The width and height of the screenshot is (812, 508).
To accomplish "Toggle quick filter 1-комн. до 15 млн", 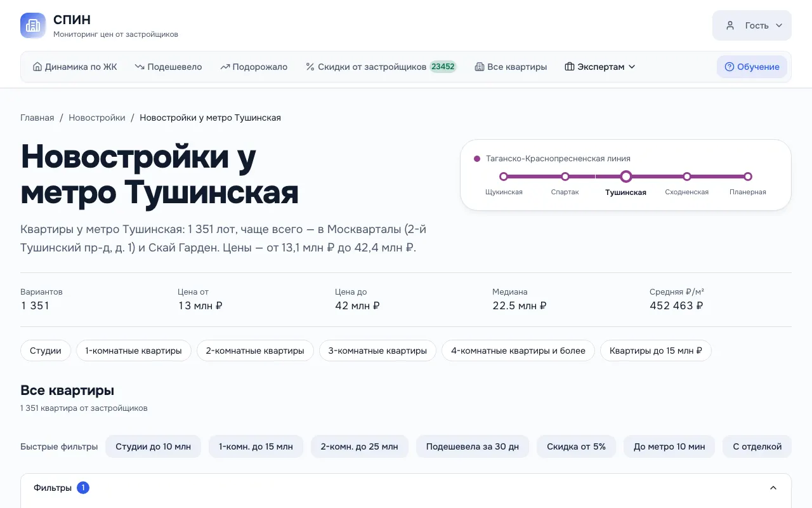I will click(x=256, y=446).
